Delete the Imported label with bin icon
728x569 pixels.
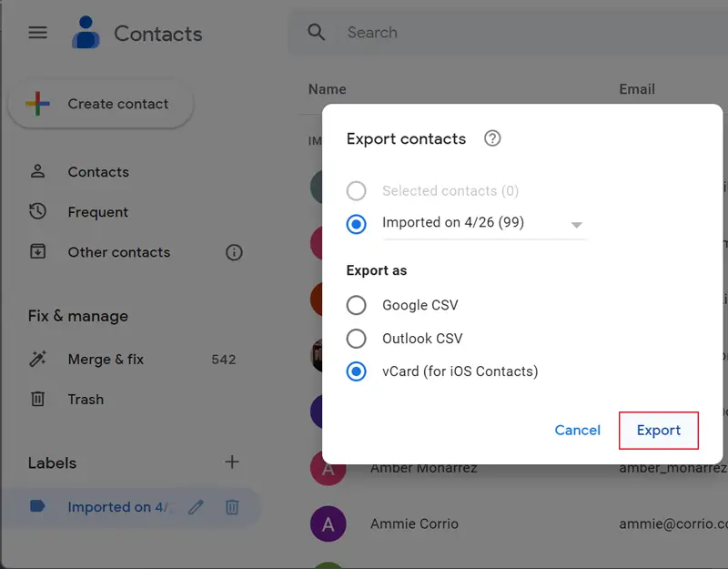click(232, 507)
